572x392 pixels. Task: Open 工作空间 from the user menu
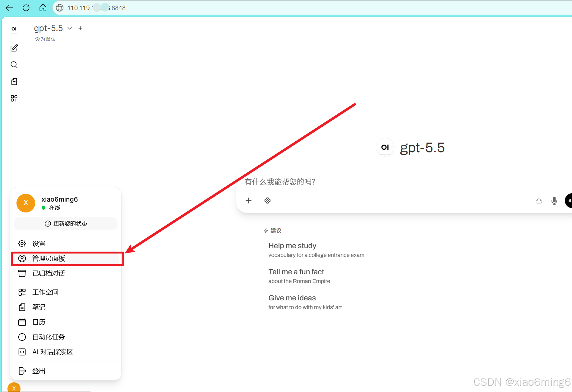[x=66, y=292]
